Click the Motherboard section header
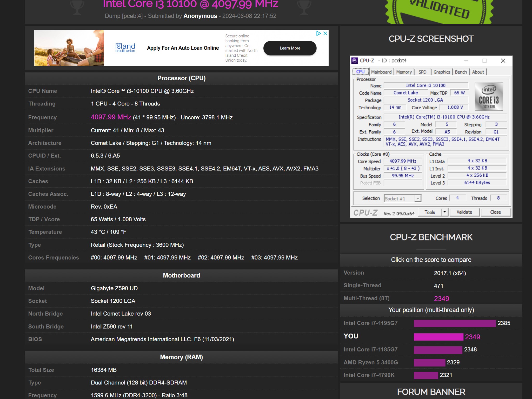The image size is (532, 399). pos(181,275)
